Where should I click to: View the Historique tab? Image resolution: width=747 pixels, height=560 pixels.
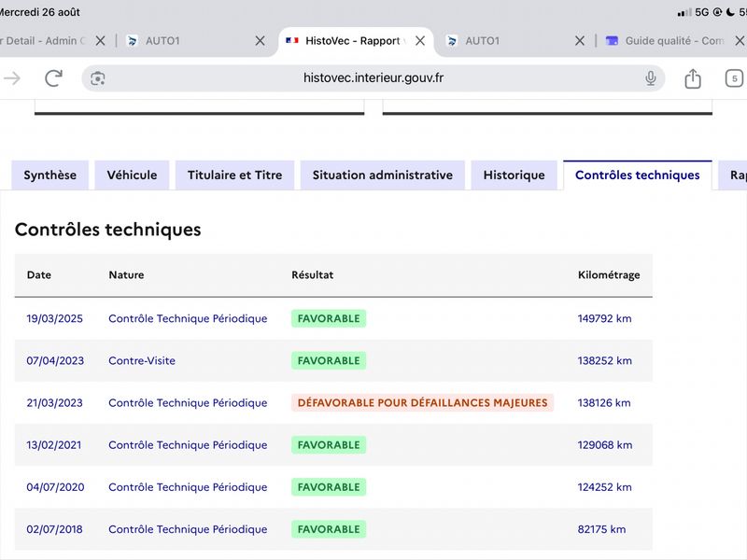pos(514,175)
